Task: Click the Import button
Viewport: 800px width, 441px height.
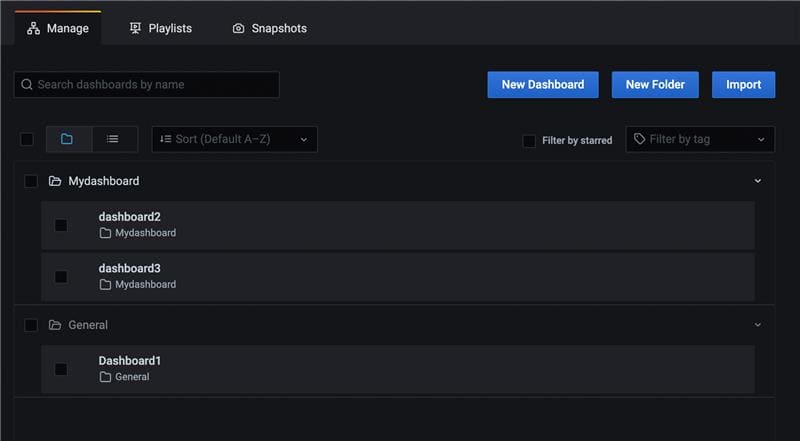Action: click(x=743, y=85)
